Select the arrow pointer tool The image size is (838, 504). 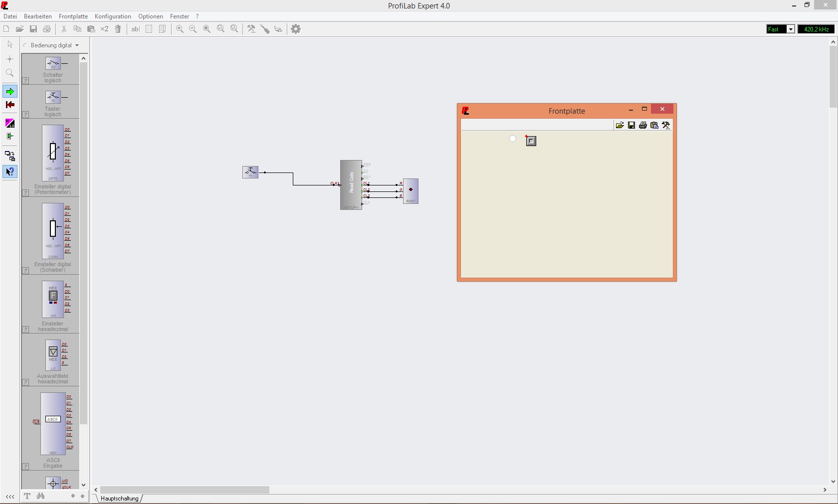(10, 44)
